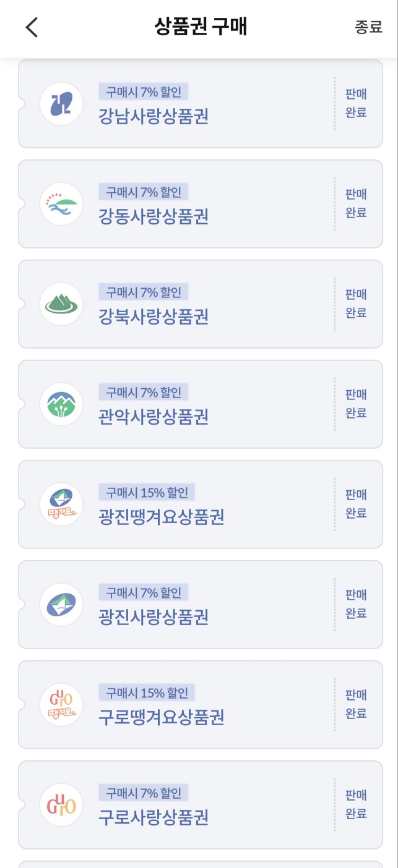The height and width of the screenshot is (868, 398).
Task: Click the 구매시 15% 할인 badge on 광진땡겨요상품권
Action: pyautogui.click(x=150, y=491)
